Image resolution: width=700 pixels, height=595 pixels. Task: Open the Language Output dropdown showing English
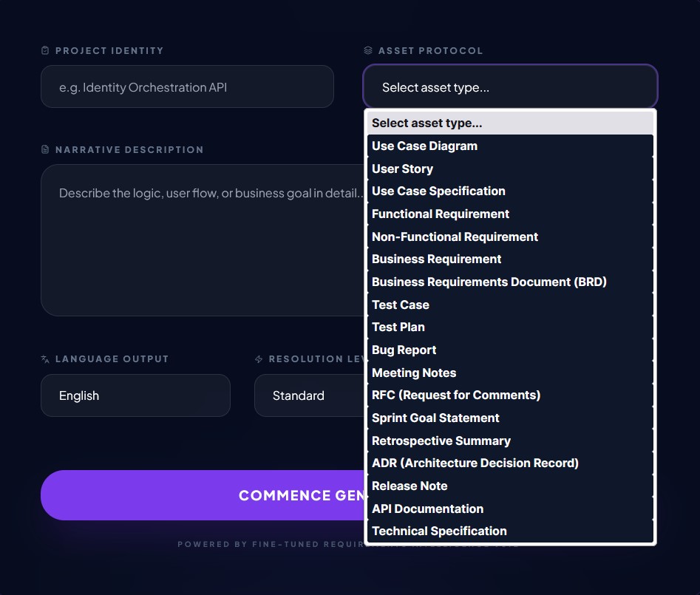pyautogui.click(x=135, y=395)
